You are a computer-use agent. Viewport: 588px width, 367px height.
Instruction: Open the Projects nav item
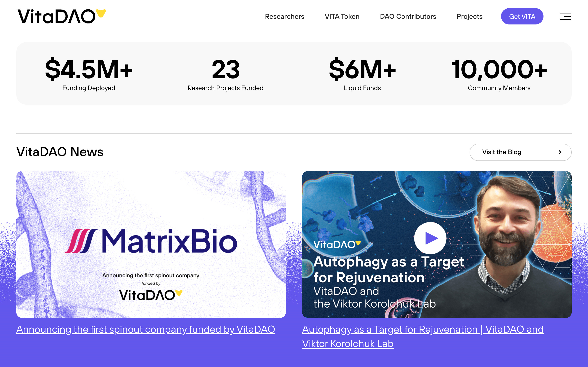point(469,16)
